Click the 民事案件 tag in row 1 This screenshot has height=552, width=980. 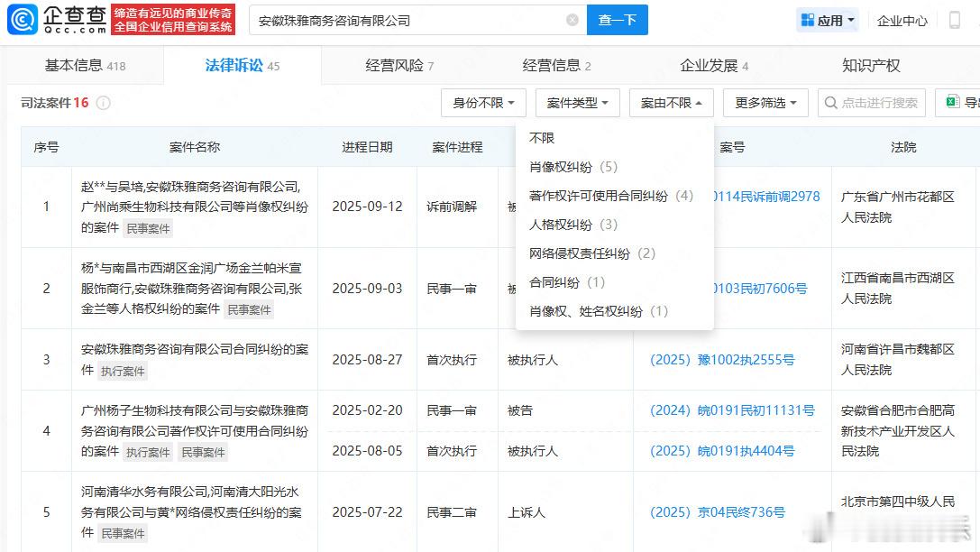148,228
